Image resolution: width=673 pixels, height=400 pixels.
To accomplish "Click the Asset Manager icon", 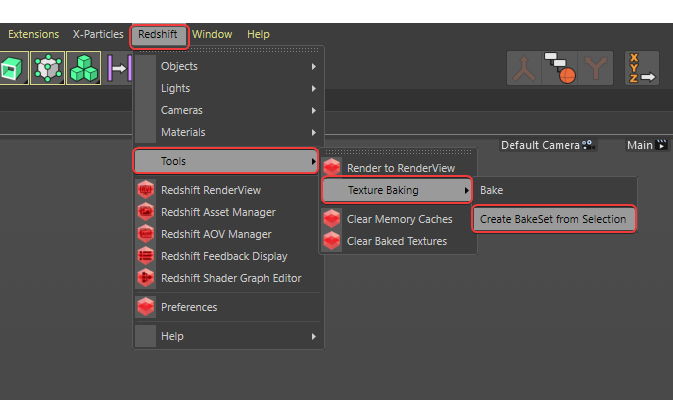I will point(146,212).
